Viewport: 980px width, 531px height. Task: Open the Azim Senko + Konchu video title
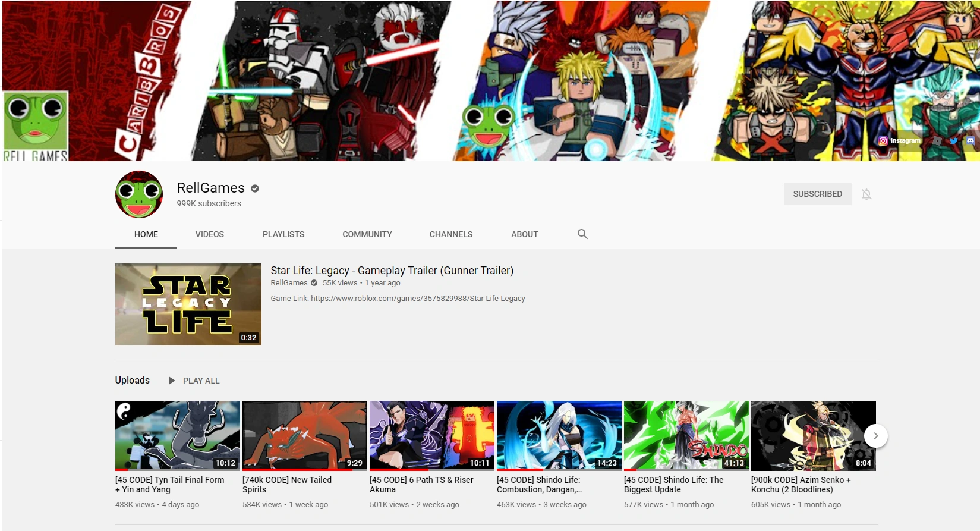tap(801, 485)
